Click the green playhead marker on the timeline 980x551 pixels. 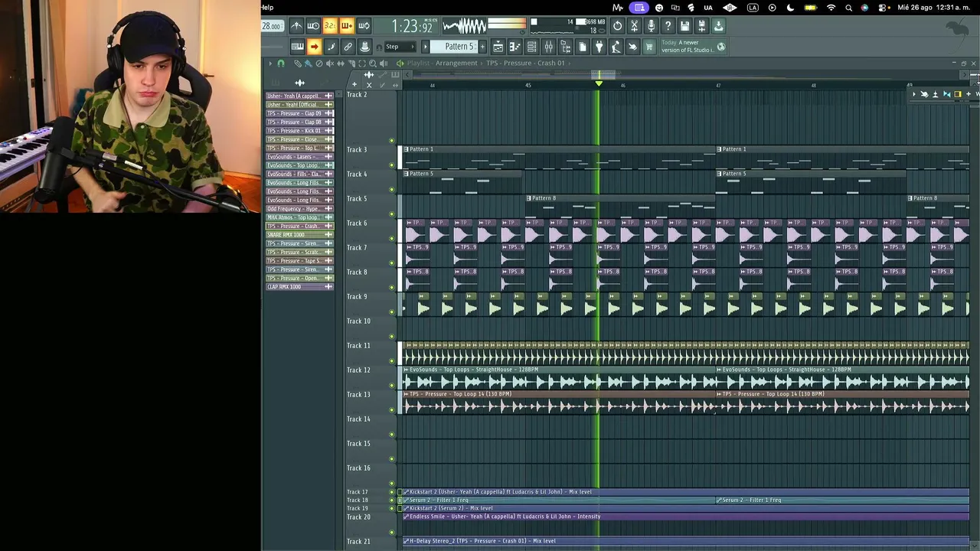click(599, 83)
